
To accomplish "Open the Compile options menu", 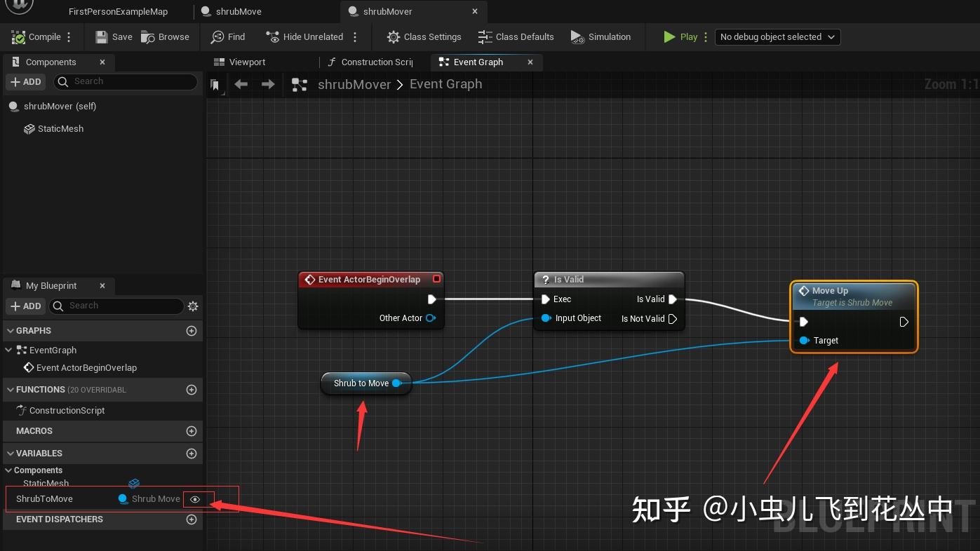I will click(x=69, y=37).
